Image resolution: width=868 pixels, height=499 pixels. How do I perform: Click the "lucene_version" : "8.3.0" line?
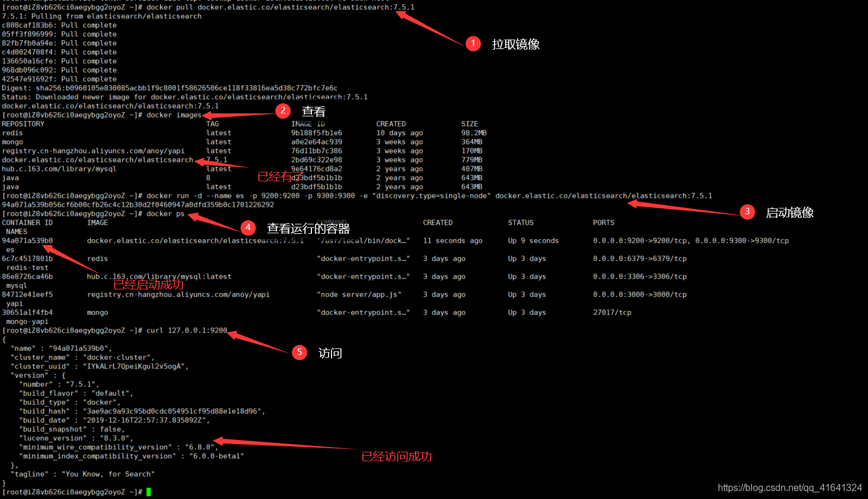coord(76,438)
